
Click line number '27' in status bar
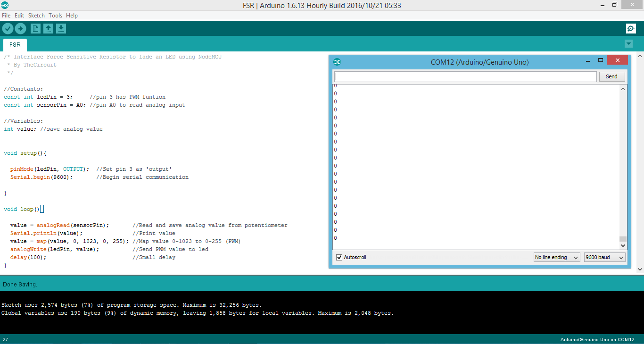click(5, 339)
